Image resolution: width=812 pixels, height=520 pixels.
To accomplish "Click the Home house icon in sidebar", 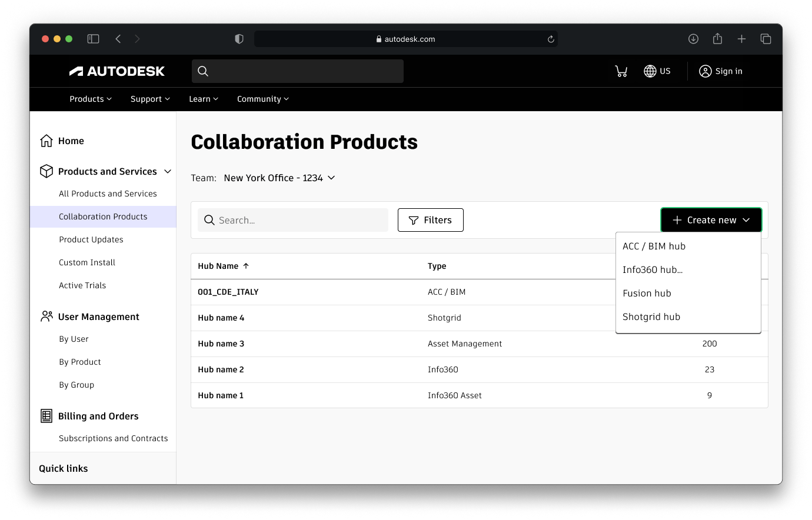I will tap(46, 141).
